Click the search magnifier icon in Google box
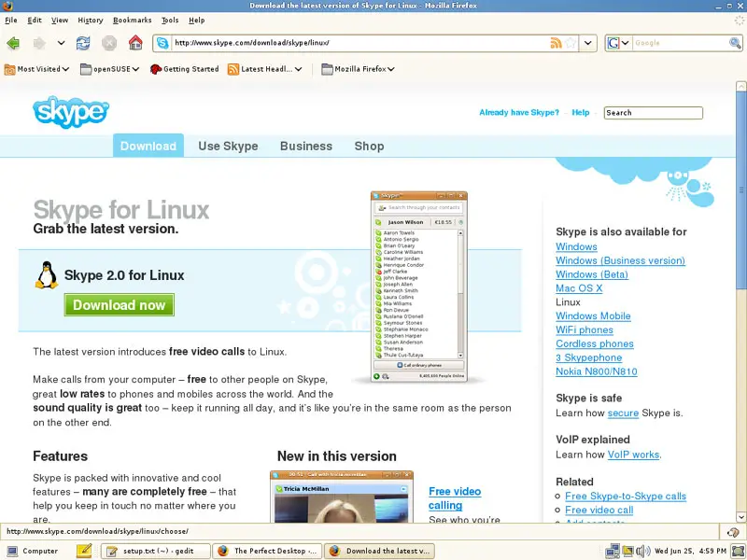747x560 pixels. coord(735,43)
